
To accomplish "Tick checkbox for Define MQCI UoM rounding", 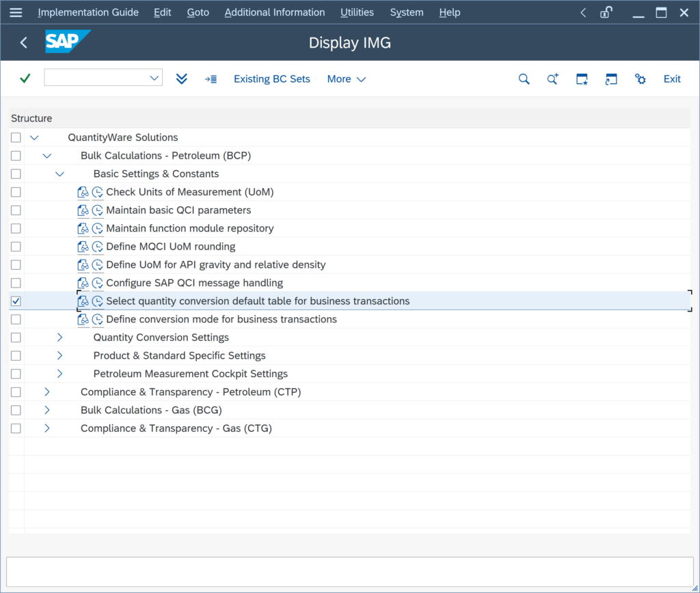I will click(16, 247).
